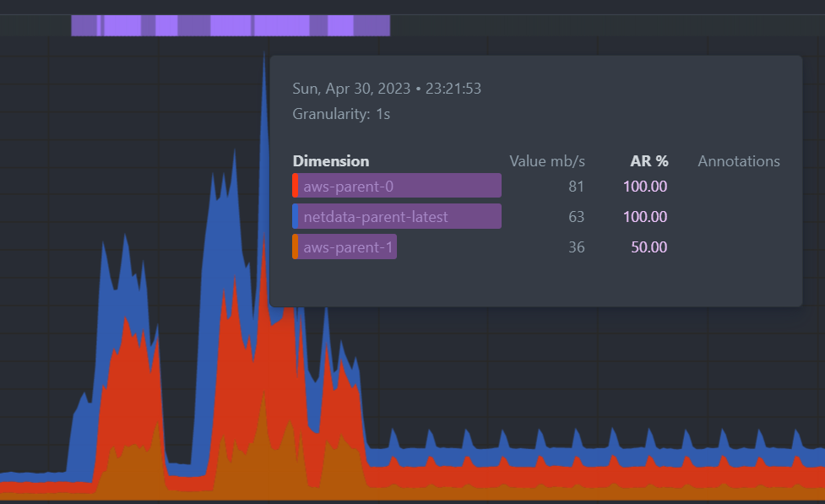Click the value 36 for aws-parent-1
This screenshot has width=825, height=504.
576,247
